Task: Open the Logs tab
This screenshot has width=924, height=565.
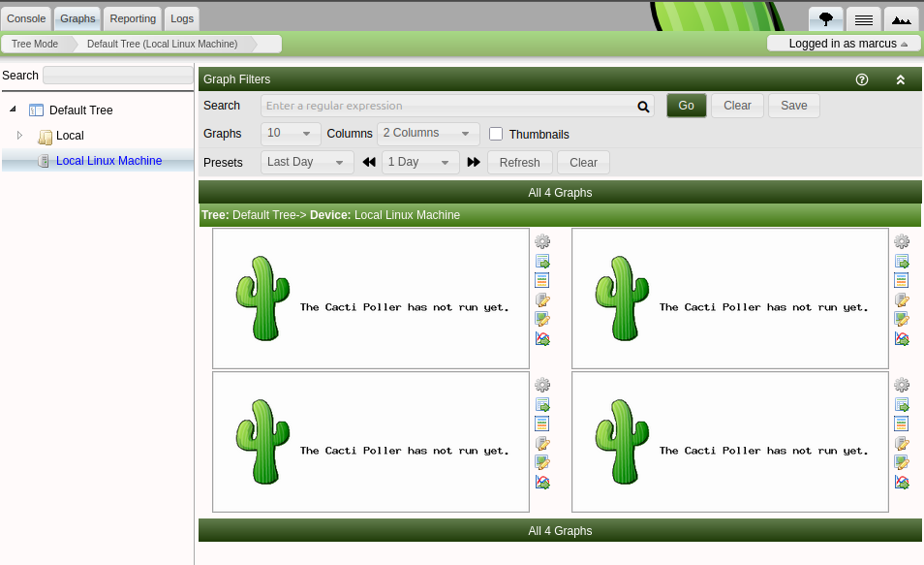Action: (x=182, y=18)
